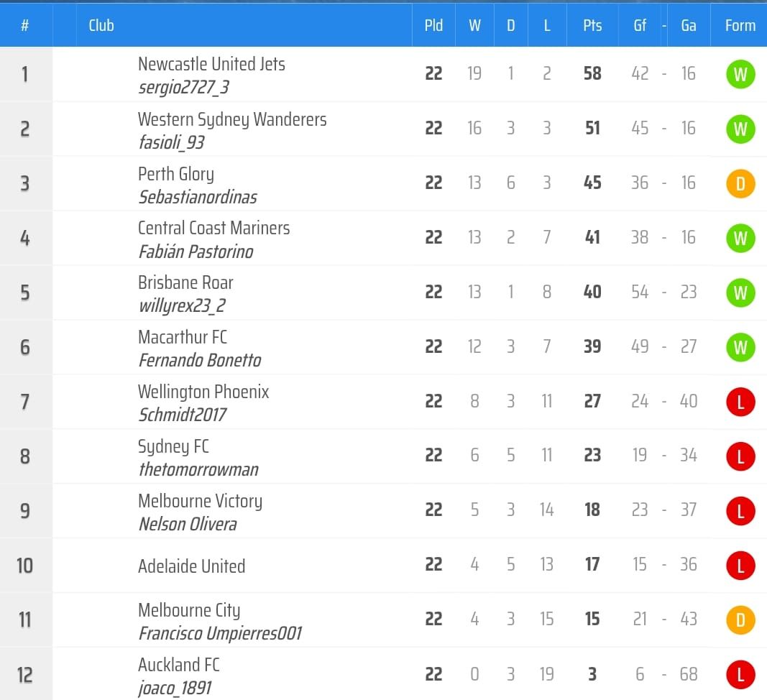This screenshot has width=767, height=700.
Task: Open manager profile Fernando Bonetto
Action: [199, 360]
